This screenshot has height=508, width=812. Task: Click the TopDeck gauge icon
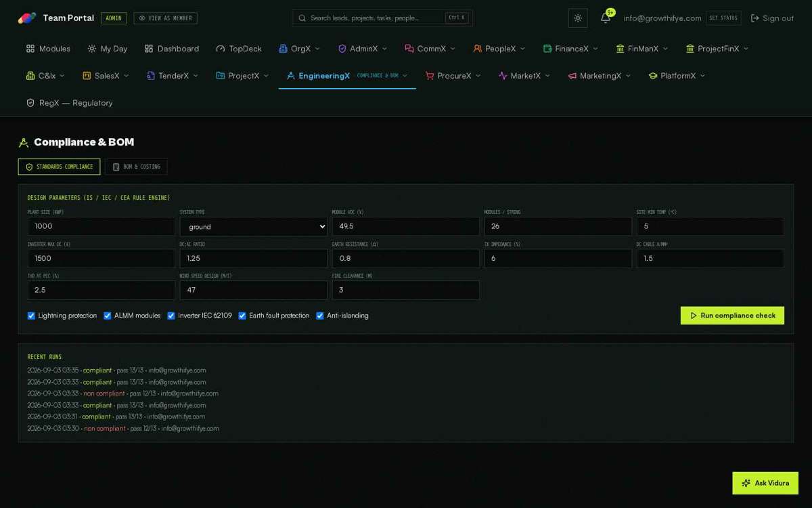[221, 49]
